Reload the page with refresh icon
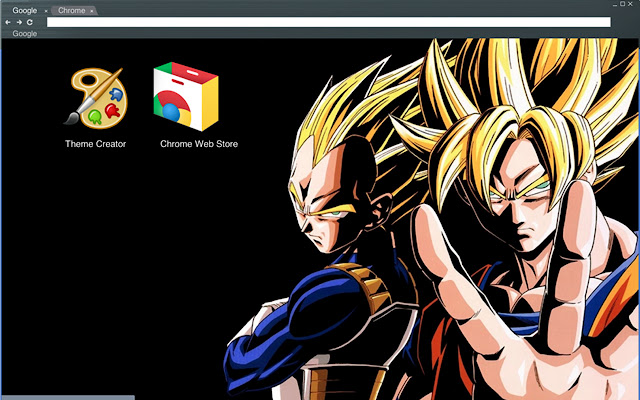Screen dimensions: 640x400 30,22
